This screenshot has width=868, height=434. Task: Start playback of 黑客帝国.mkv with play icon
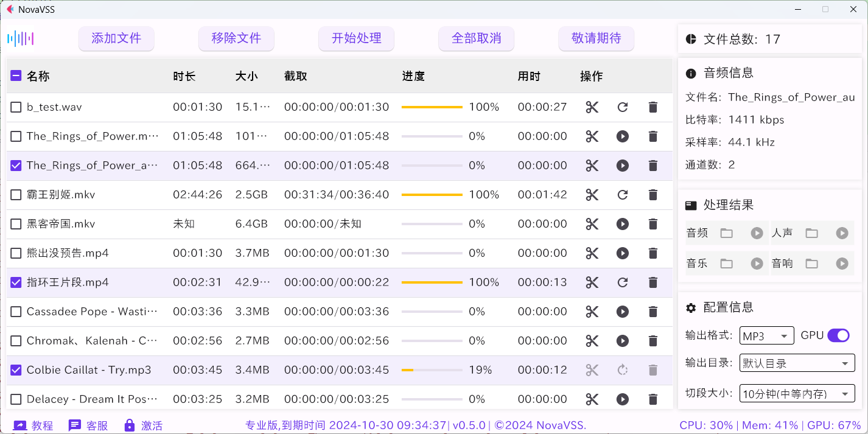click(x=622, y=224)
